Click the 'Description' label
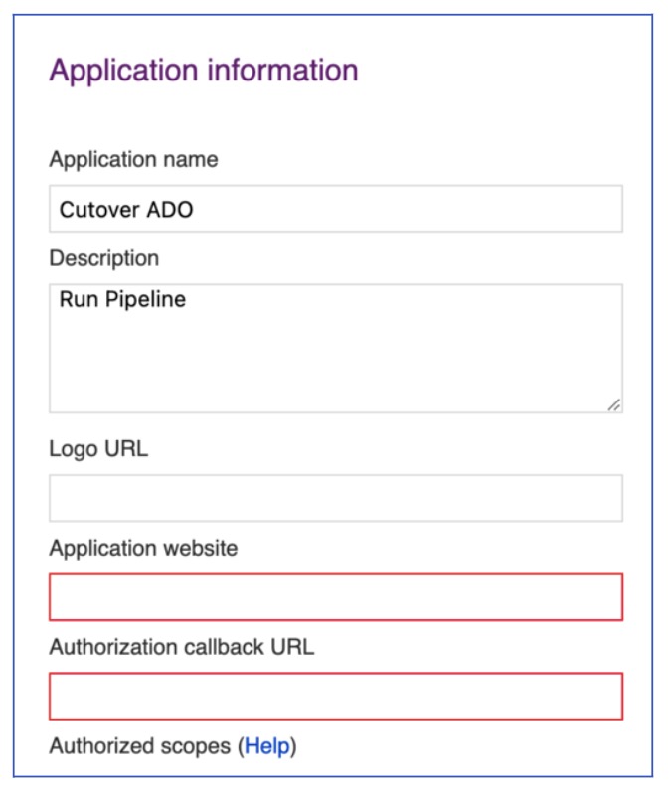Image resolution: width=672 pixels, height=801 pixels. [104, 258]
